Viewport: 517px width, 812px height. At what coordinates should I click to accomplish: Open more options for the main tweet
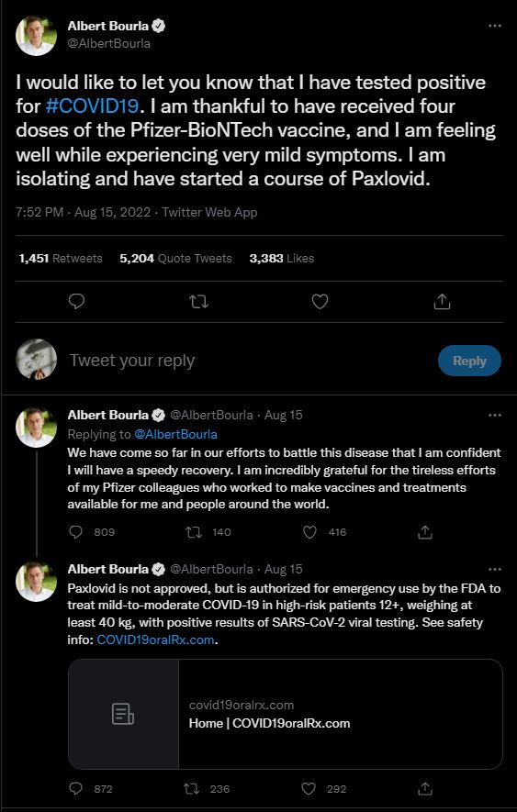click(495, 26)
